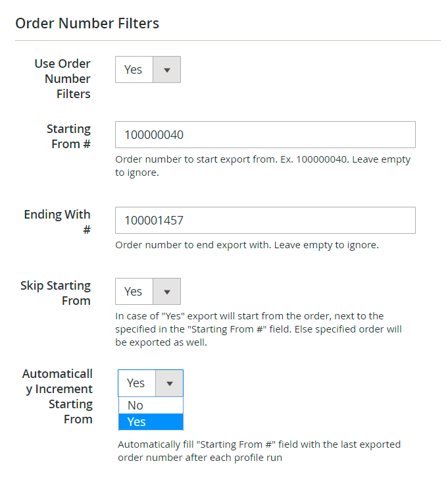The width and height of the screenshot is (448, 480).
Task: Click the 'Order number to start export from' hint
Action: (262, 166)
